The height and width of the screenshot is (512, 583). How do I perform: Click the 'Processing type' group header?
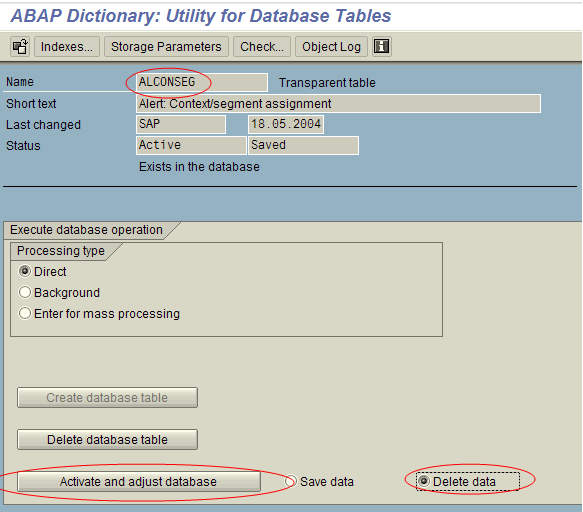click(x=61, y=251)
